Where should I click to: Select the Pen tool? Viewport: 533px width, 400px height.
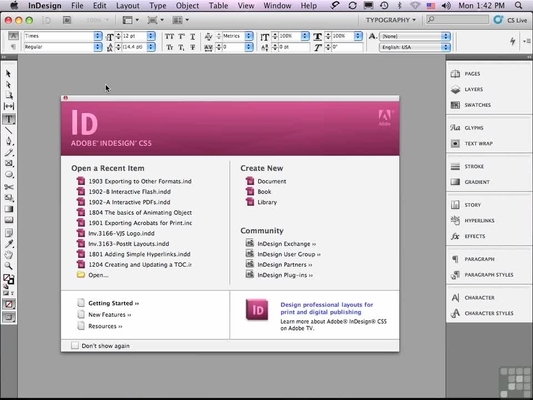[8, 141]
